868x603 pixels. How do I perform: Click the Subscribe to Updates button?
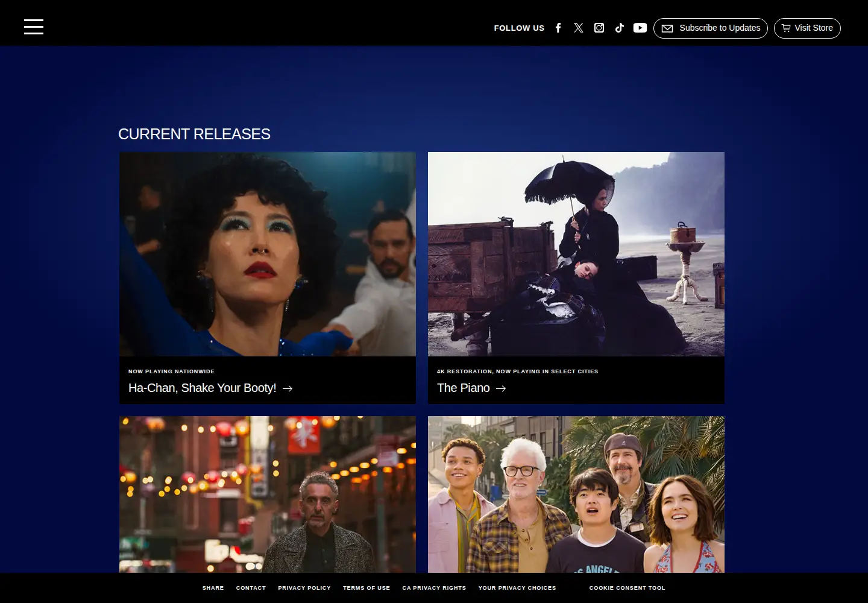pos(711,28)
